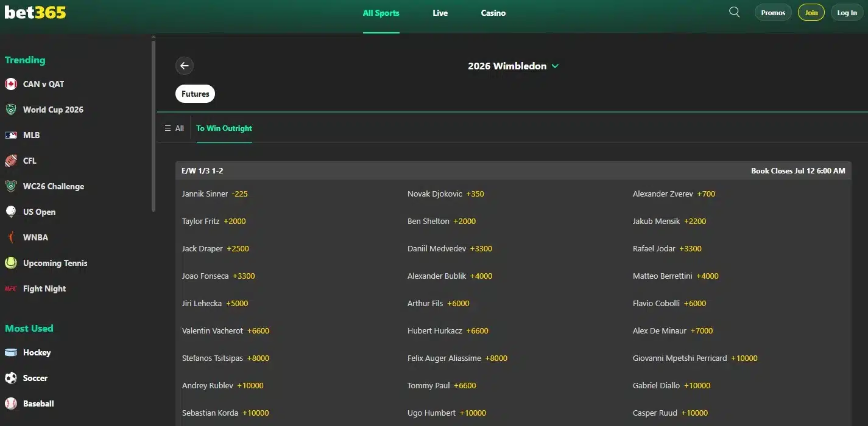Viewport: 868px width, 426px height.
Task: Switch to the Live tab
Action: [440, 13]
